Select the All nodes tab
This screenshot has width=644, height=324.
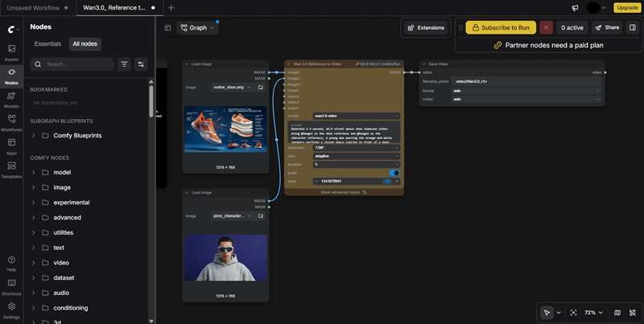tap(85, 44)
